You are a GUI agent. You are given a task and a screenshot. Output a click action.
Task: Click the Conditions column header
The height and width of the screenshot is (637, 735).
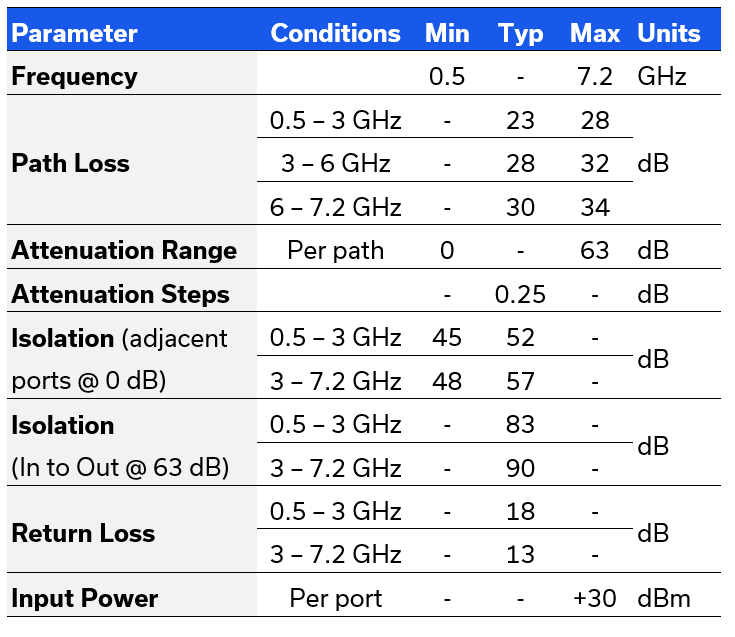pos(335,33)
